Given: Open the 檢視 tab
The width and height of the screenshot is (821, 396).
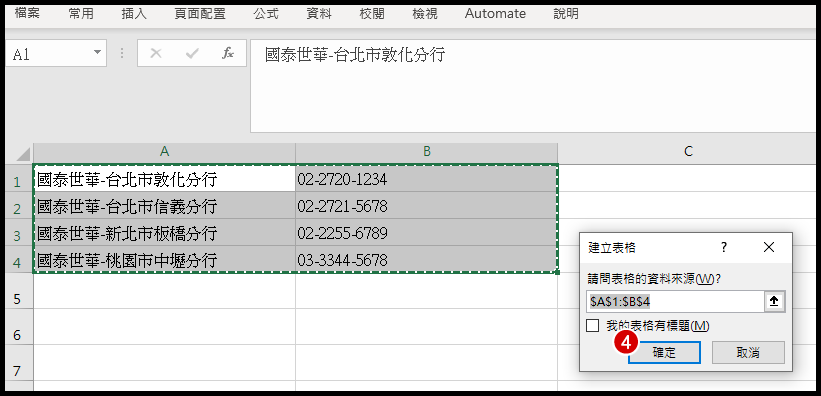Looking at the screenshot, I should click(x=425, y=14).
